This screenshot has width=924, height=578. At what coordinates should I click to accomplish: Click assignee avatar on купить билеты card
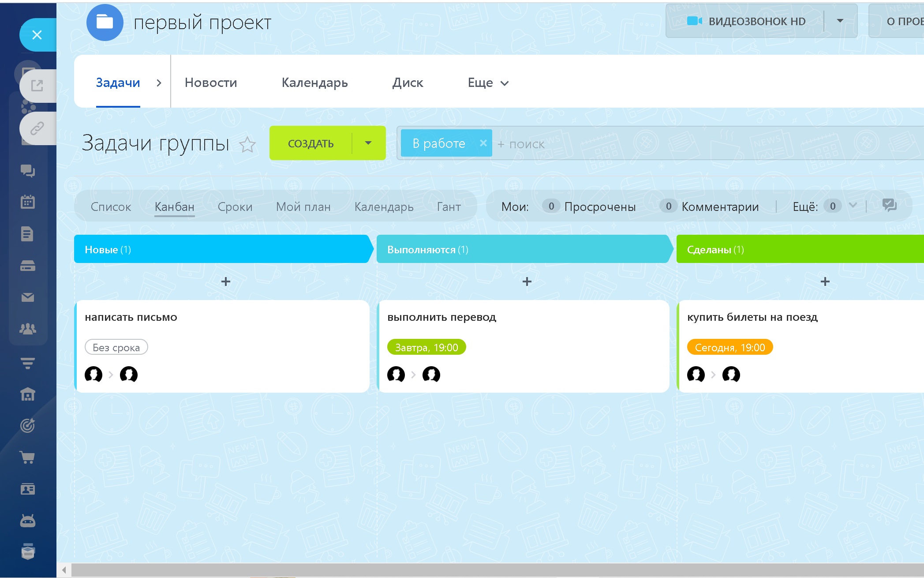click(x=731, y=375)
